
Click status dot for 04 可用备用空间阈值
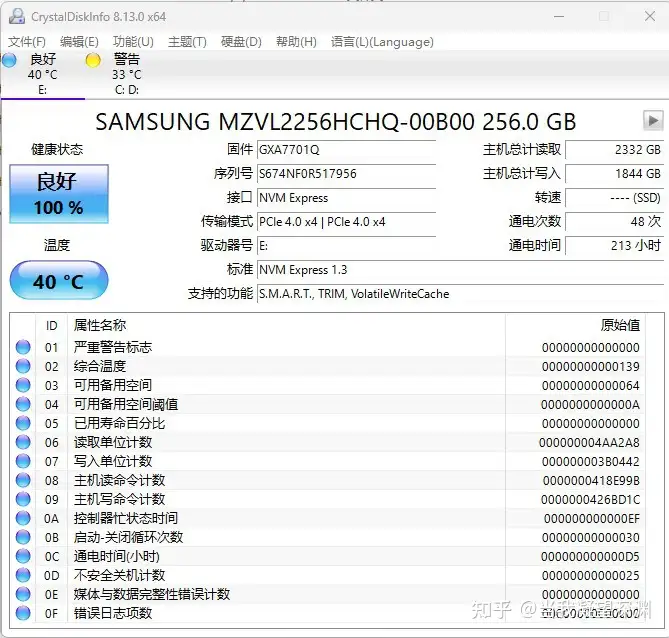click(x=23, y=404)
